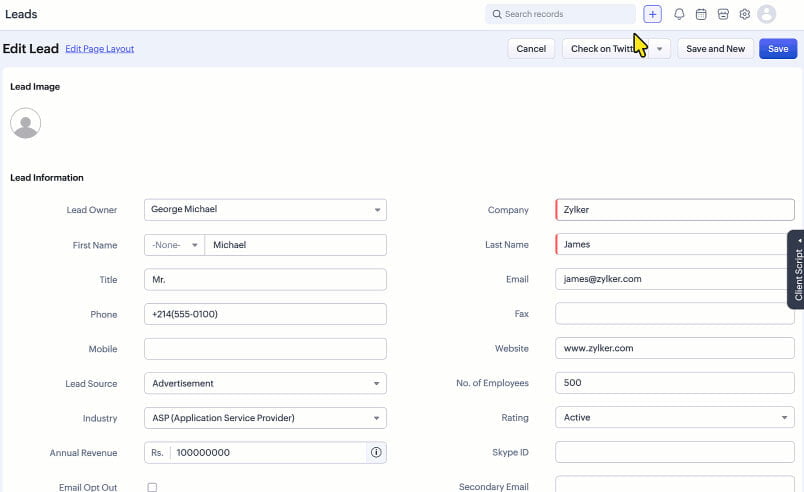
Task: Open the Rating dropdown
Action: pos(675,418)
